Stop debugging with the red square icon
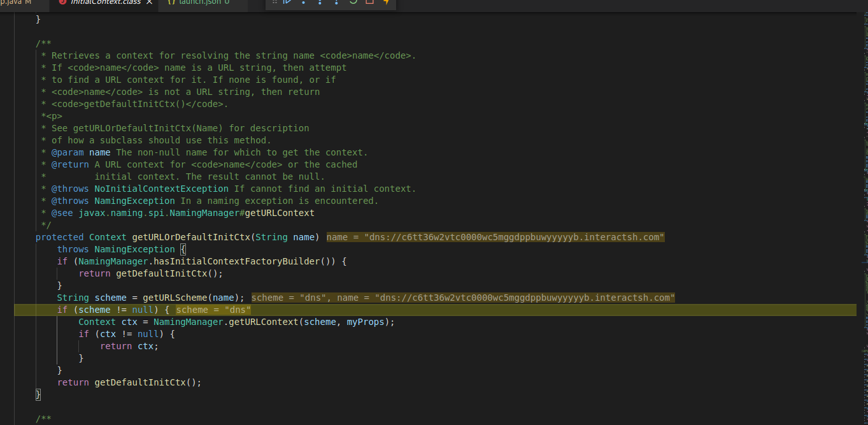Image resolution: width=868 pixels, height=425 pixels. click(369, 3)
